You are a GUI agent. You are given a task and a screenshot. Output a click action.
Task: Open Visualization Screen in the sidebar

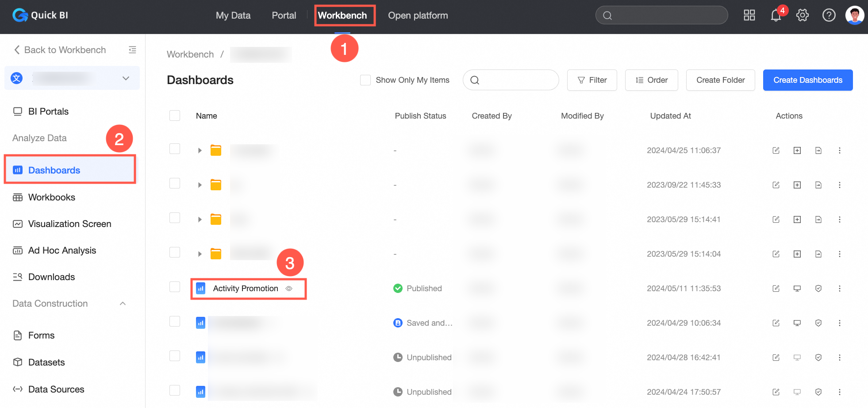pos(71,224)
